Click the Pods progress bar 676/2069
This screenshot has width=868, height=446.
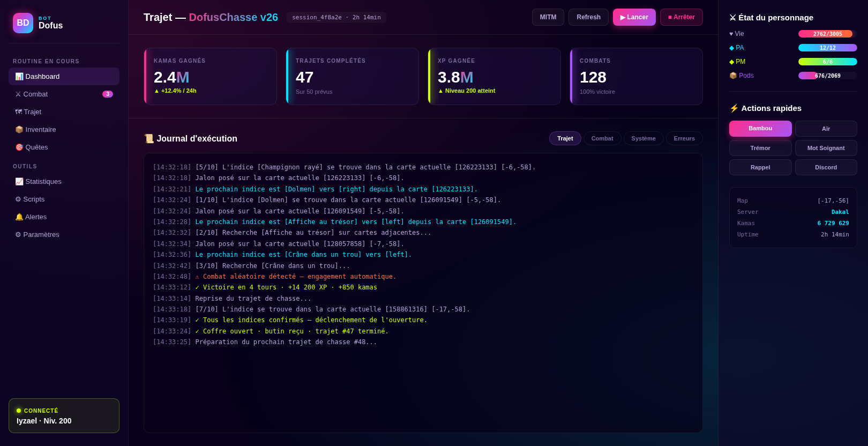(x=828, y=76)
